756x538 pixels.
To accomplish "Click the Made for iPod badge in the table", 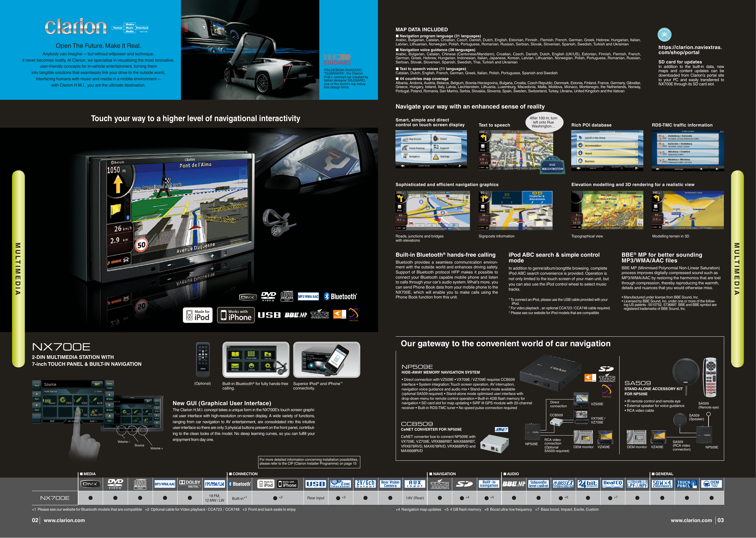I will [266, 484].
